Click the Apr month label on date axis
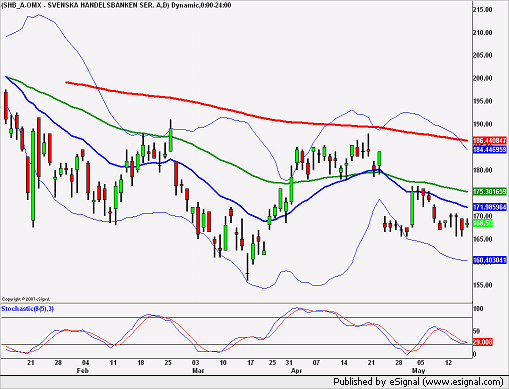Viewport: 509px width, 389px height. (x=296, y=371)
